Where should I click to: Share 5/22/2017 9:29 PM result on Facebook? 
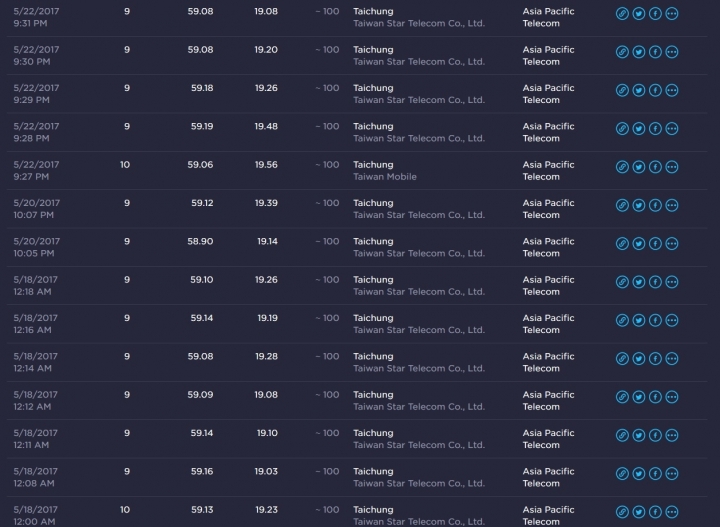point(655,90)
